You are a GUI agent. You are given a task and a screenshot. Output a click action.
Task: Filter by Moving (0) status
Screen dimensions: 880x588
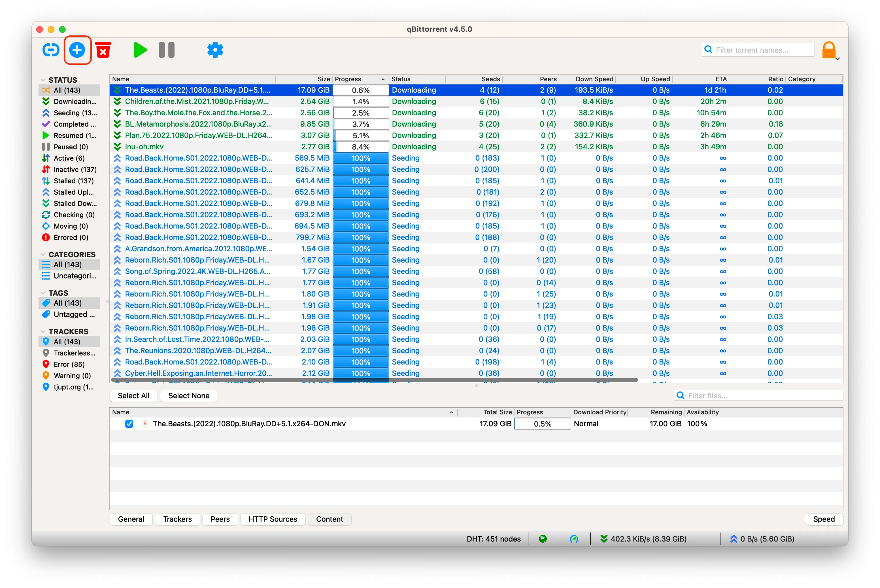tap(69, 226)
